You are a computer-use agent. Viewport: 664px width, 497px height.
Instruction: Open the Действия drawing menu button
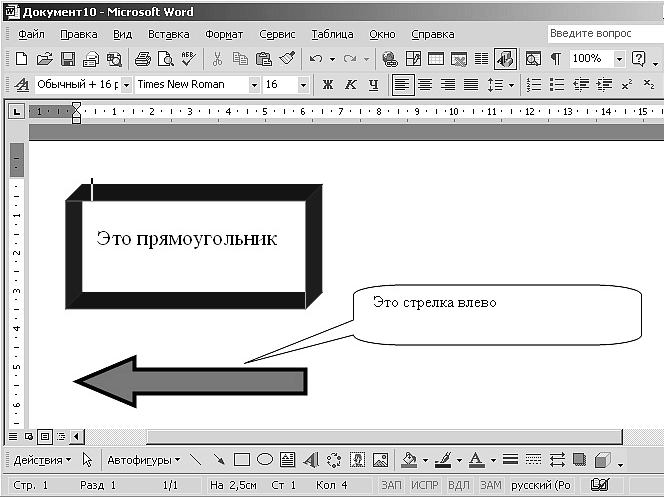(x=42, y=460)
